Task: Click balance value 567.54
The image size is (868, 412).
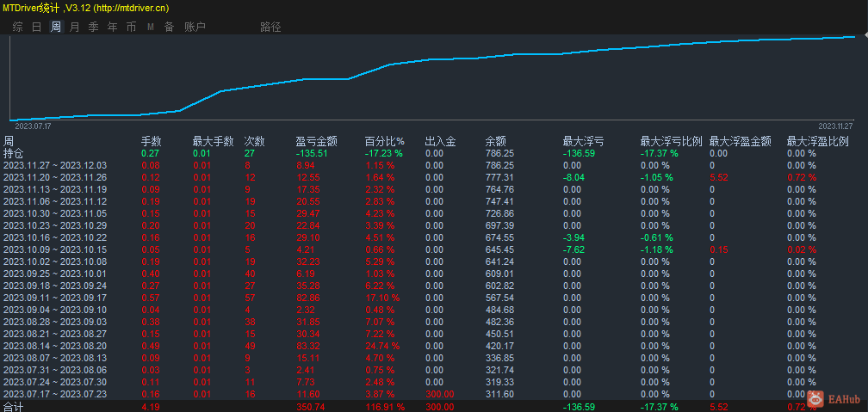Action: (499, 298)
